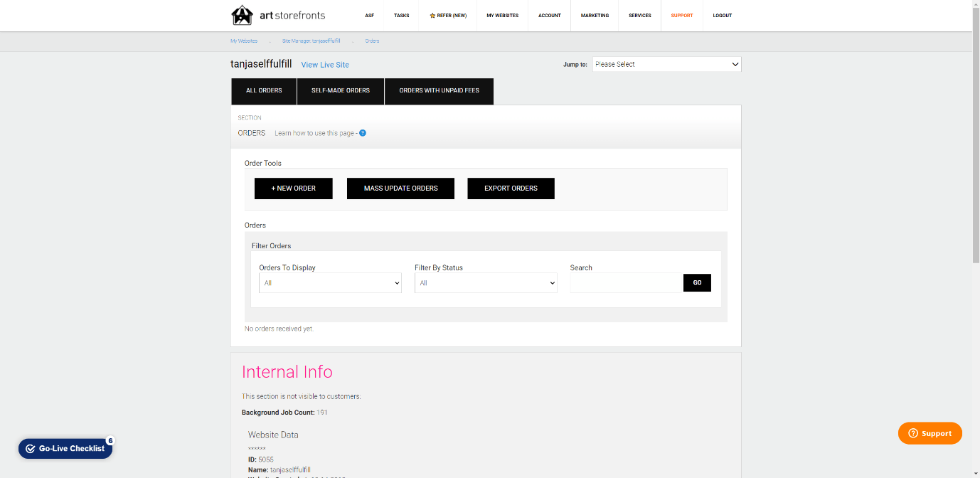Open the orange Support chat widget
The width and height of the screenshot is (980, 478).
click(x=930, y=433)
